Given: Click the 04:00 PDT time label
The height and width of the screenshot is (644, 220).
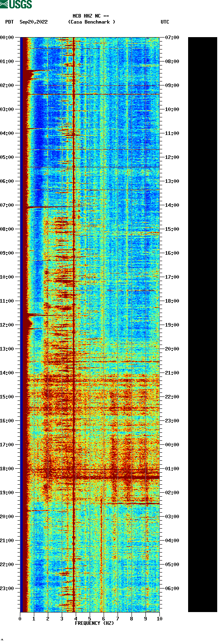Looking at the screenshot, I should click(7, 133).
